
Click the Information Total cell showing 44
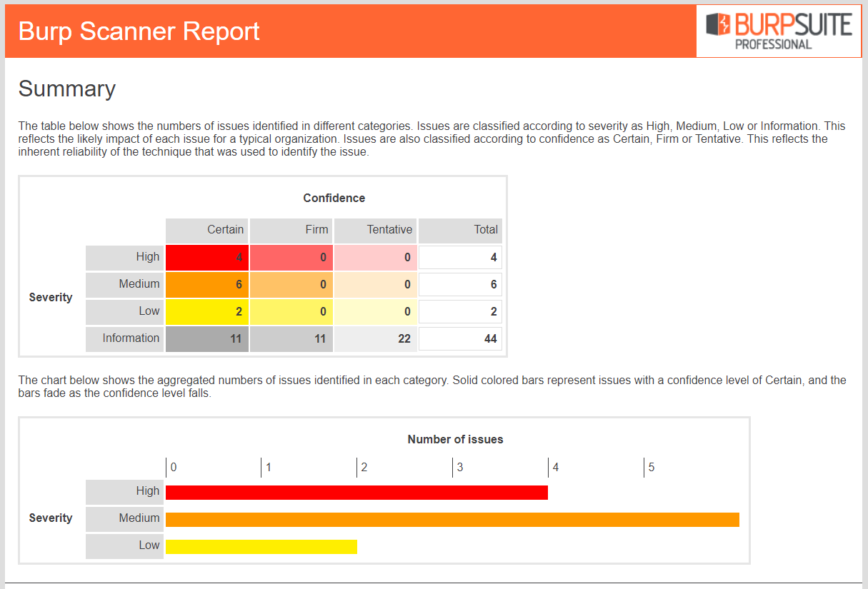[460, 339]
